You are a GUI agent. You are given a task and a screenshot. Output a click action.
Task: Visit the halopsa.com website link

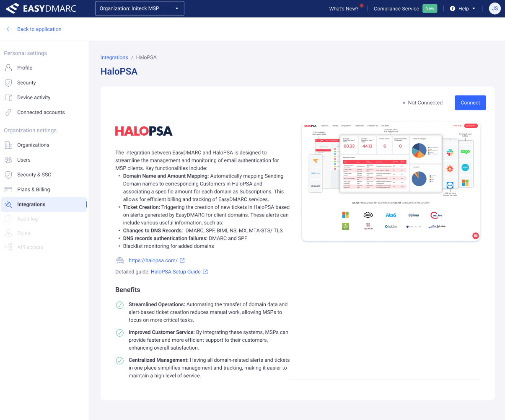click(153, 260)
